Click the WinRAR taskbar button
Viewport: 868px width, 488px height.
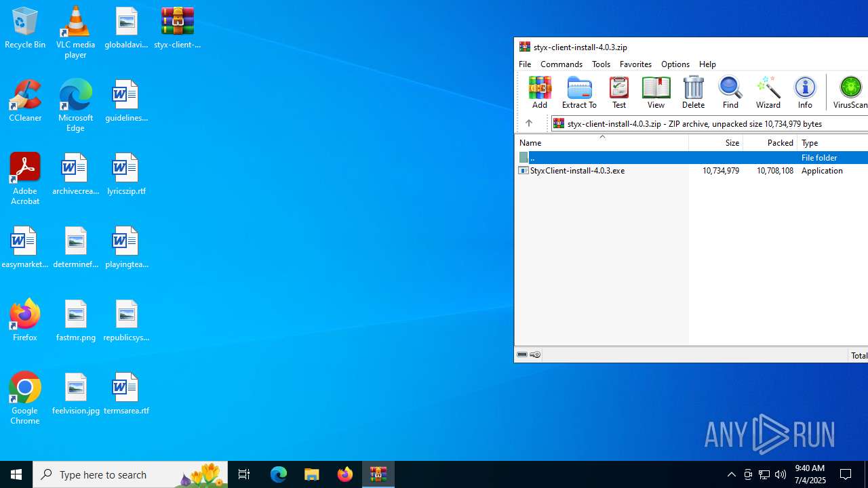(378, 474)
